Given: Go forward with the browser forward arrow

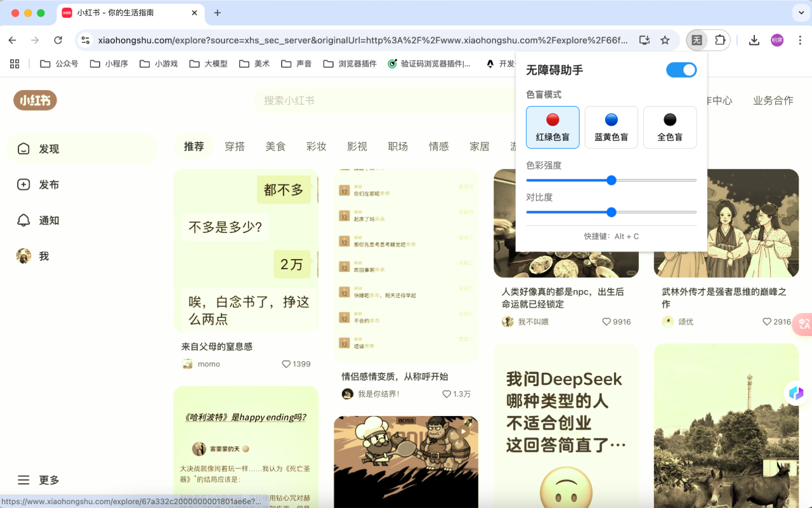Looking at the screenshot, I should (x=35, y=40).
